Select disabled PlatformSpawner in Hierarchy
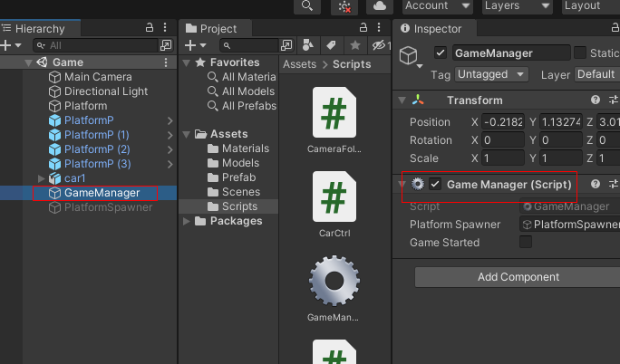Viewport: 620px width, 364px height. 108,207
